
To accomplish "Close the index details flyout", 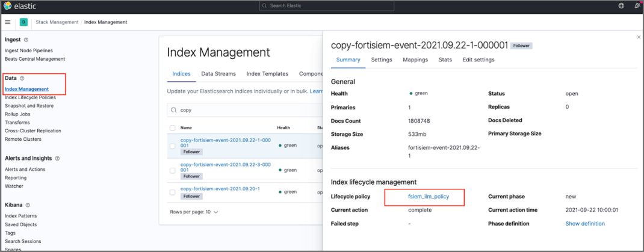I will coord(638,37).
